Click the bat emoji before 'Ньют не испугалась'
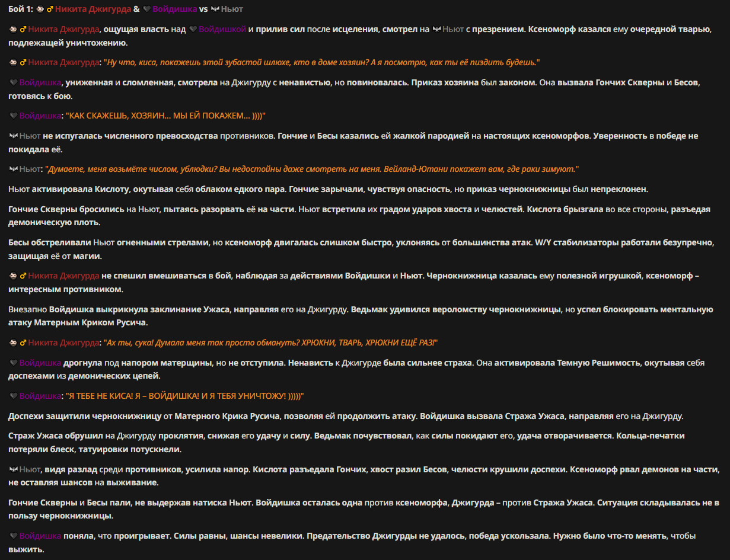 [14, 136]
